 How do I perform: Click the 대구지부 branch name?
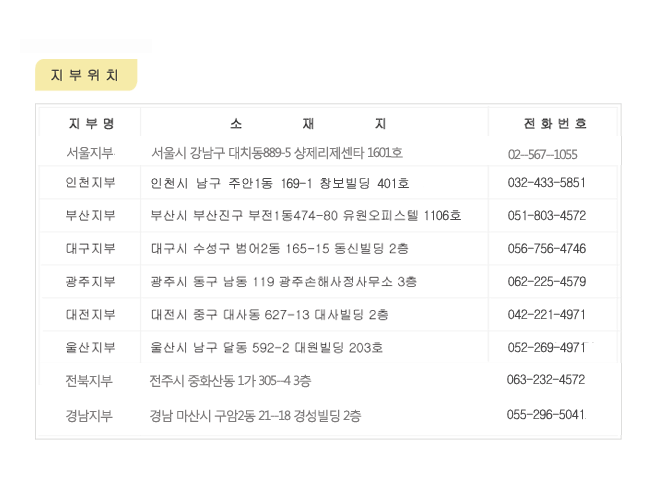pos(90,249)
